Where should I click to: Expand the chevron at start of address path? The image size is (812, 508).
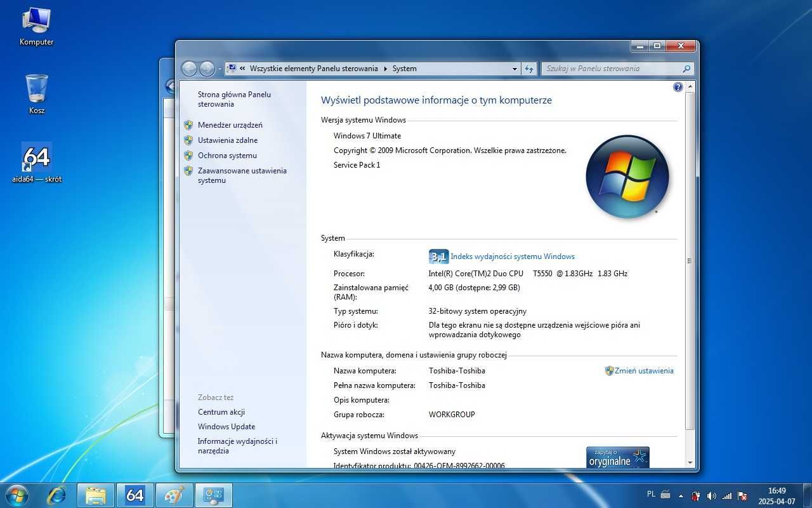tap(243, 69)
